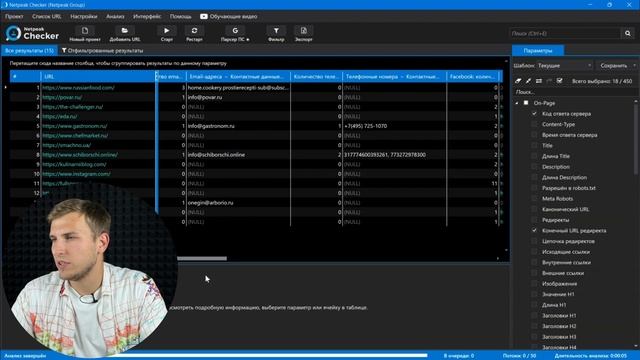Click the results table horizontal scrollbar
Image resolution: width=640 pixels, height=360 pixels.
point(202,258)
